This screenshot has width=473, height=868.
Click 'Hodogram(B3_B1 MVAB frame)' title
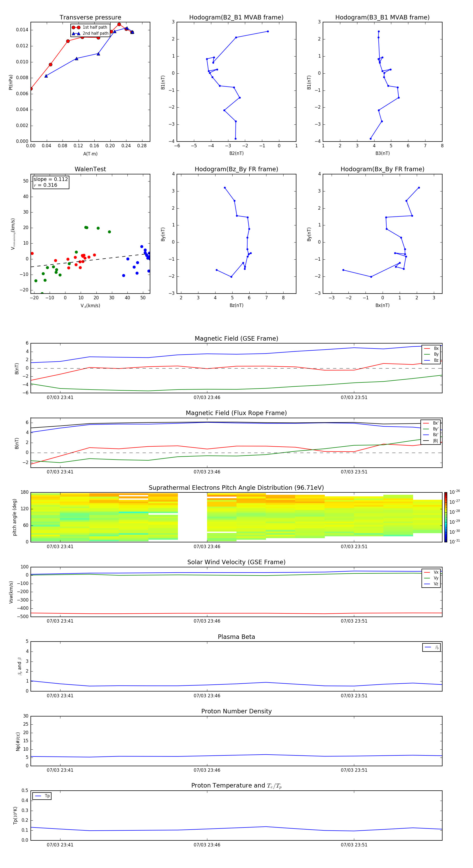382,18
